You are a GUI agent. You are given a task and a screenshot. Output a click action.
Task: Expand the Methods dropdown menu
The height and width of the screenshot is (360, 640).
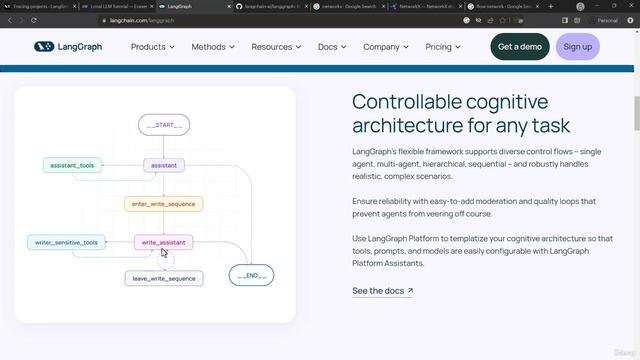coord(213,47)
